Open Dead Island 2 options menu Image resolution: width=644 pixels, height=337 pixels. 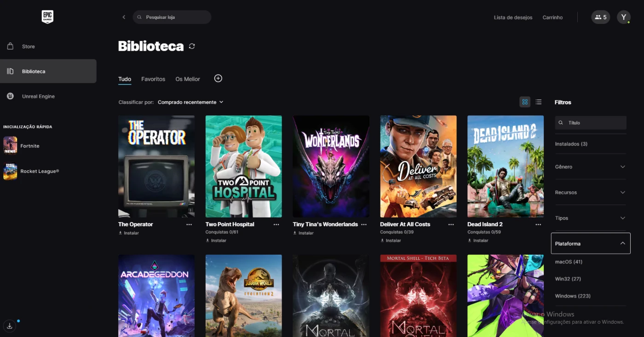pos(538,225)
